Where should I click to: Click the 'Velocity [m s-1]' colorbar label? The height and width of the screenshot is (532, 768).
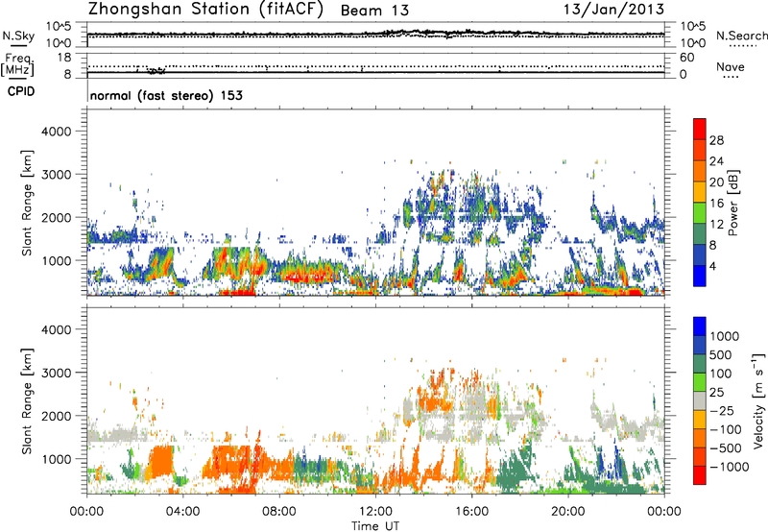click(758, 401)
